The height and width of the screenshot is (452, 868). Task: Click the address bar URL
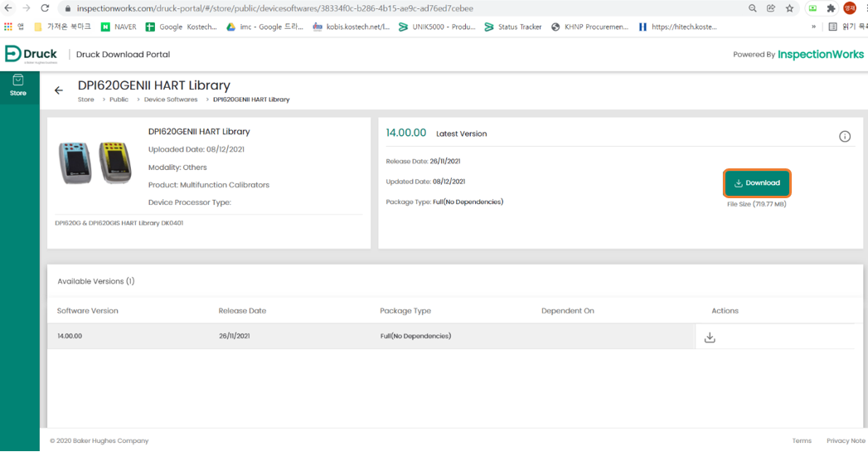274,8
